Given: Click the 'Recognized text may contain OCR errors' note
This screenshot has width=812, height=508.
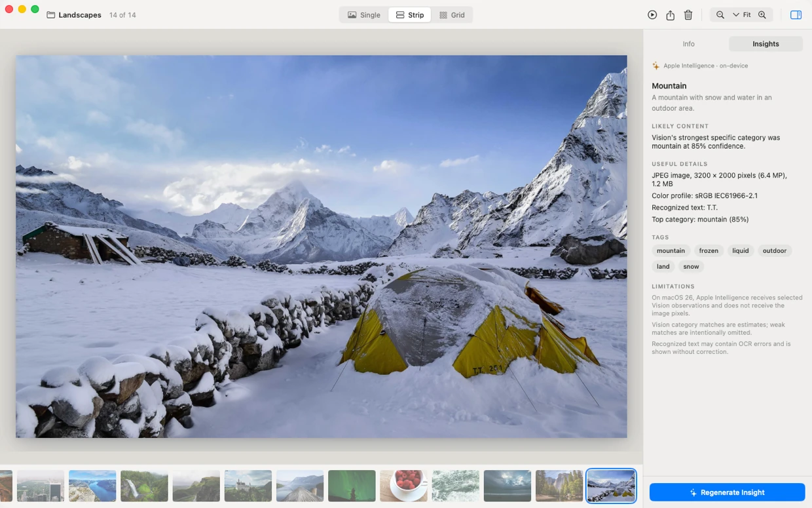Looking at the screenshot, I should pyautogui.click(x=721, y=347).
